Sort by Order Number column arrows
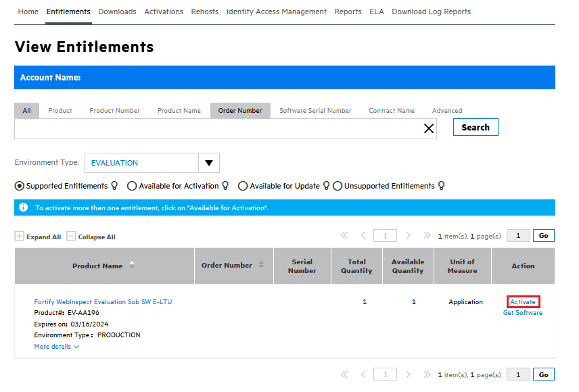 coord(261,265)
